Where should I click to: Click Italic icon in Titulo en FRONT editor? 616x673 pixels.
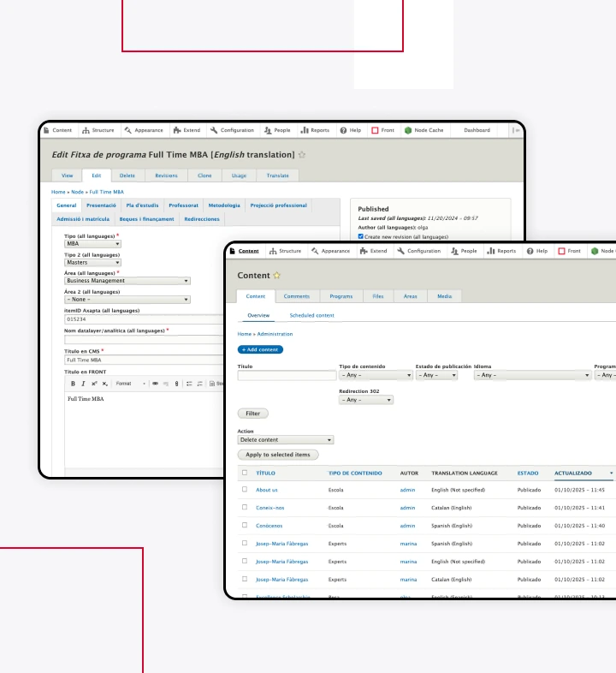[83, 384]
